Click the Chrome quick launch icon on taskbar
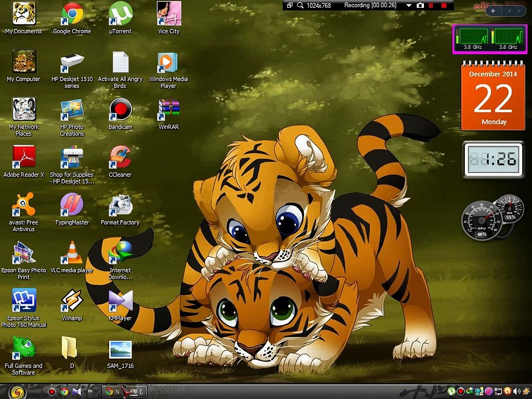 tap(64, 392)
